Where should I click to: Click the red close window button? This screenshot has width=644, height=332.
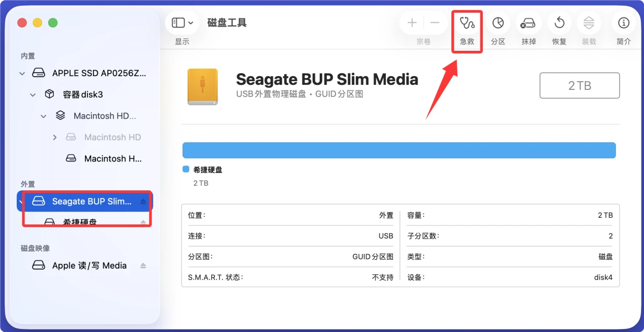tap(22, 23)
